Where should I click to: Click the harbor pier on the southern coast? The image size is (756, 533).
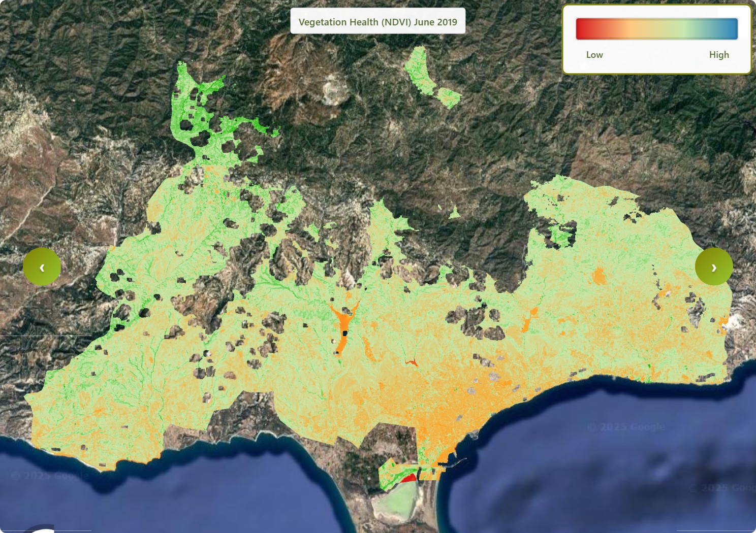click(454, 462)
